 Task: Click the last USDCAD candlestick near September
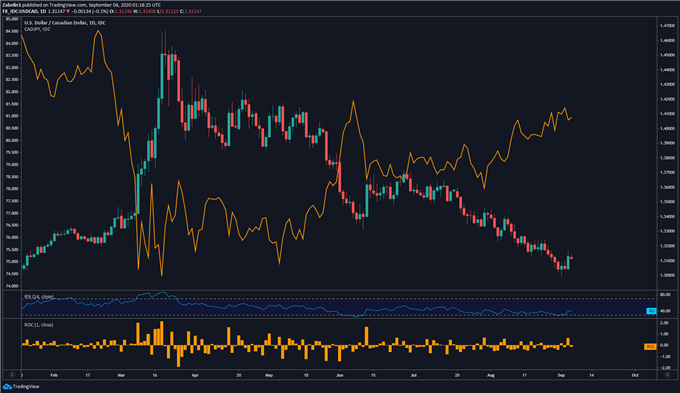pyautogui.click(x=572, y=258)
